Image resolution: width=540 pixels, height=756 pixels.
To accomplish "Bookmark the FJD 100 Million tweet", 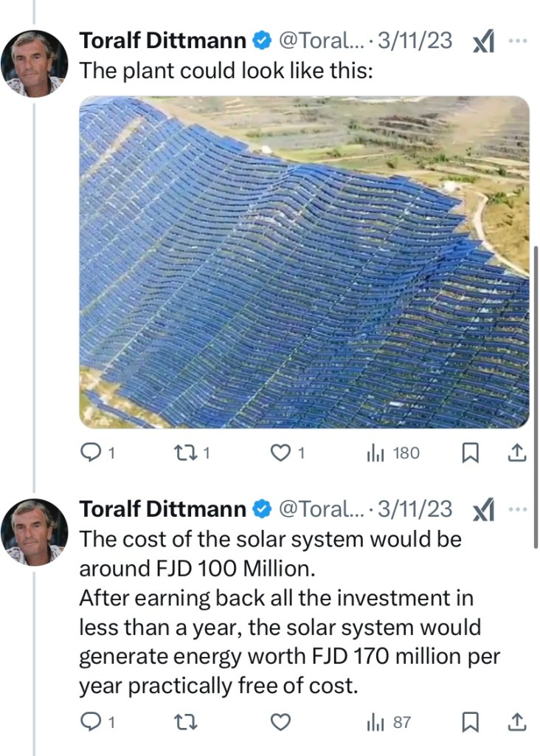I will coord(469,723).
